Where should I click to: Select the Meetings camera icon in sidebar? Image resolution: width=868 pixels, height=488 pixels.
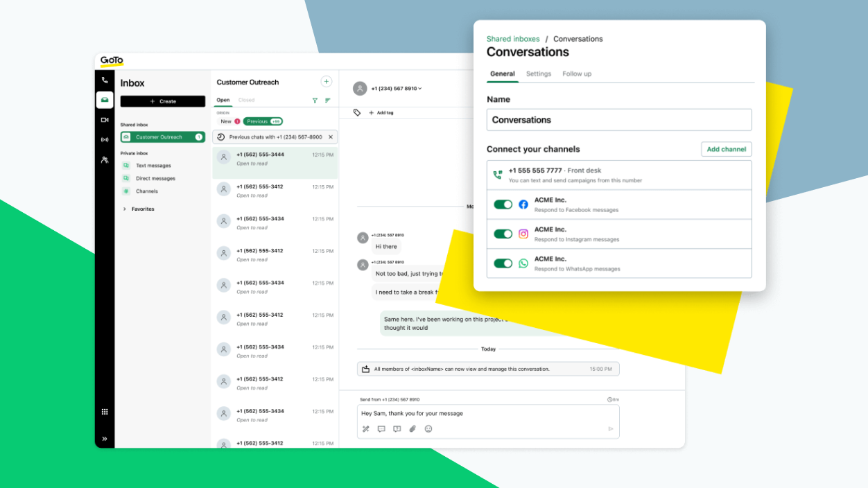point(105,120)
